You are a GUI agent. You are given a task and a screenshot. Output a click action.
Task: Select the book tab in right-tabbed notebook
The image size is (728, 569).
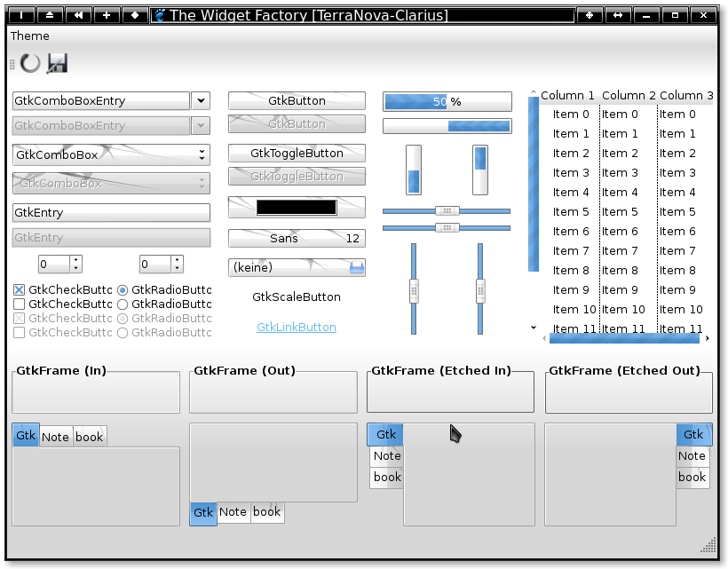pos(692,477)
